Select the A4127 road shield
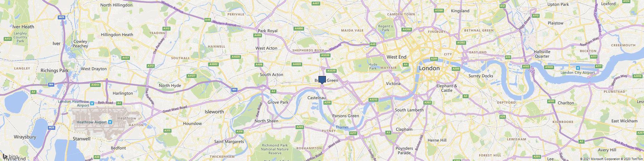 click(x=191, y=76)
